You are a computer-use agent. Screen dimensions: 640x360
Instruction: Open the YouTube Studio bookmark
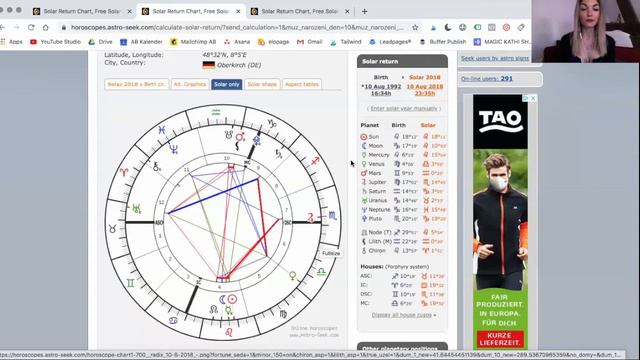coord(56,42)
